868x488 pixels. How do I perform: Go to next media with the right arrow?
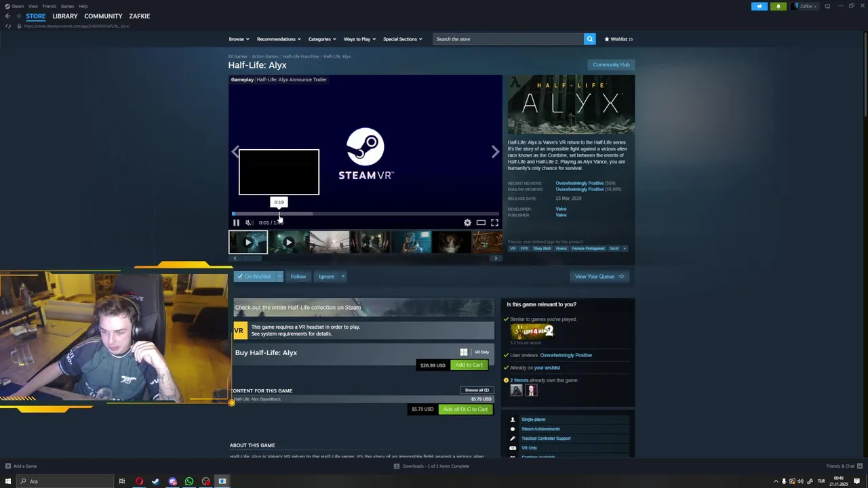[x=495, y=152]
